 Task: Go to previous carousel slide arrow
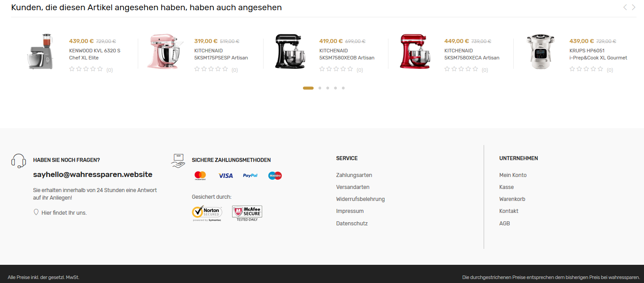625,7
